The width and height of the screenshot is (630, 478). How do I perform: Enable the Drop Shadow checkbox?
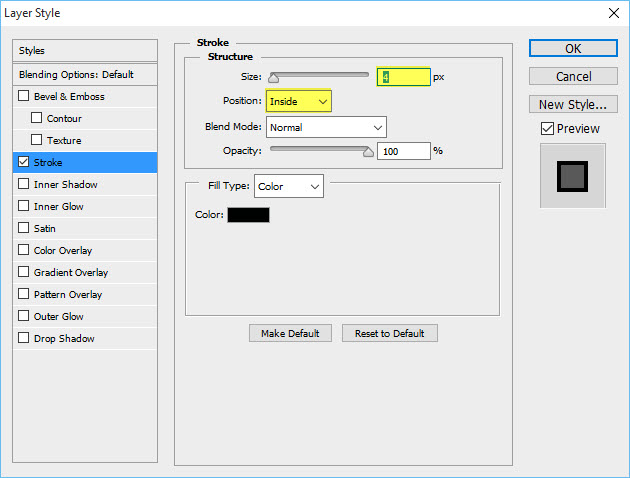pyautogui.click(x=24, y=339)
